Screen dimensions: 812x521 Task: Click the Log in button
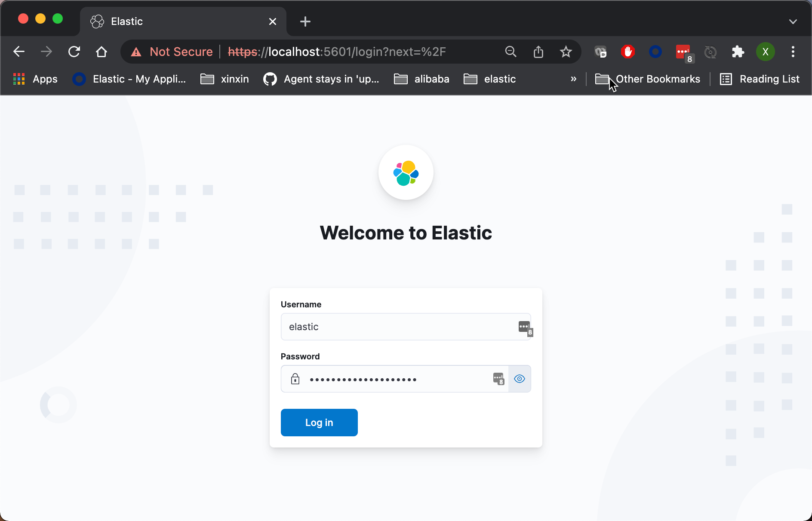[319, 423]
